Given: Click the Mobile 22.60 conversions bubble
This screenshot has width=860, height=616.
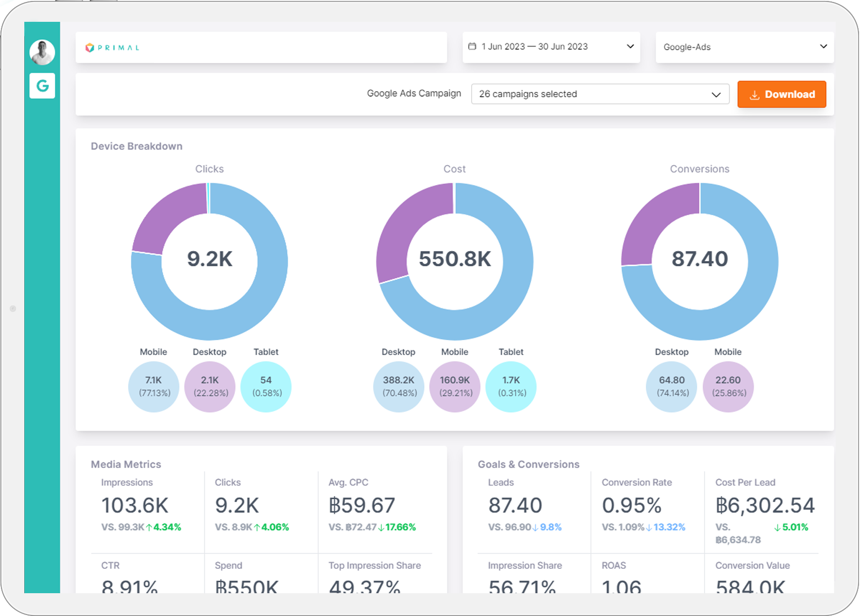Looking at the screenshot, I should pos(728,386).
